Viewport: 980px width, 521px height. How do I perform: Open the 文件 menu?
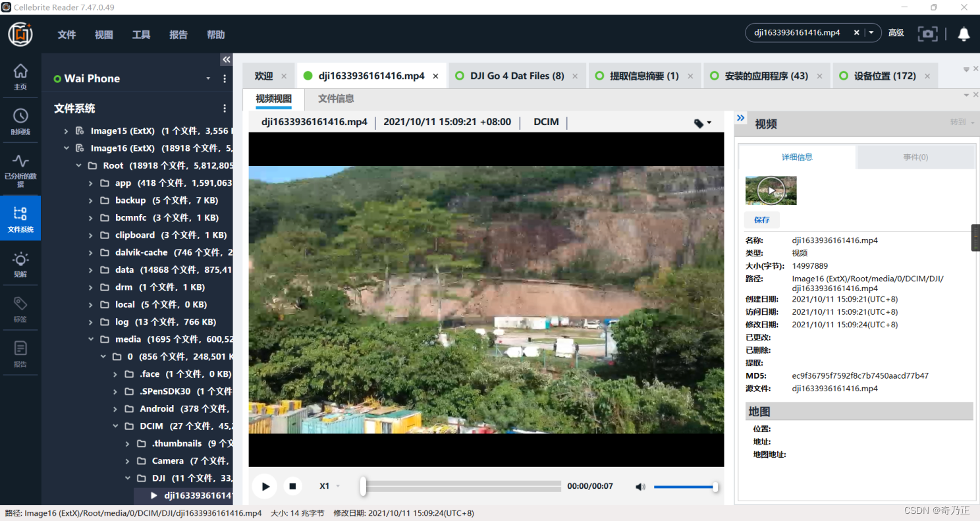coord(67,35)
